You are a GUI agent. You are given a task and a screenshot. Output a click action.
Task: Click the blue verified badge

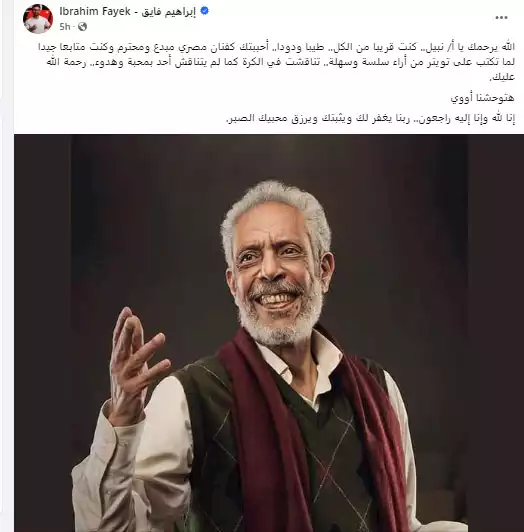coord(205,11)
